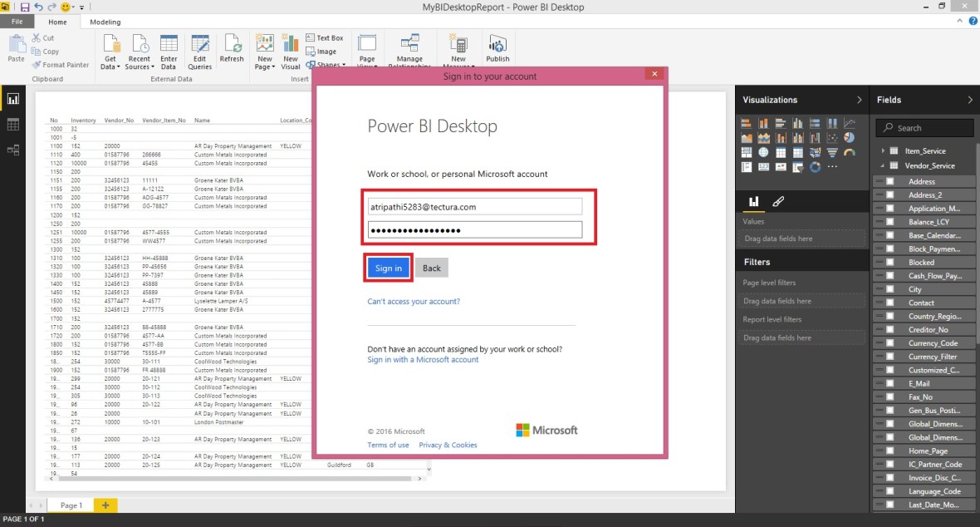Screen dimensions: 980x527
Task: Switch to Data view in left sidebar
Action: tap(13, 123)
